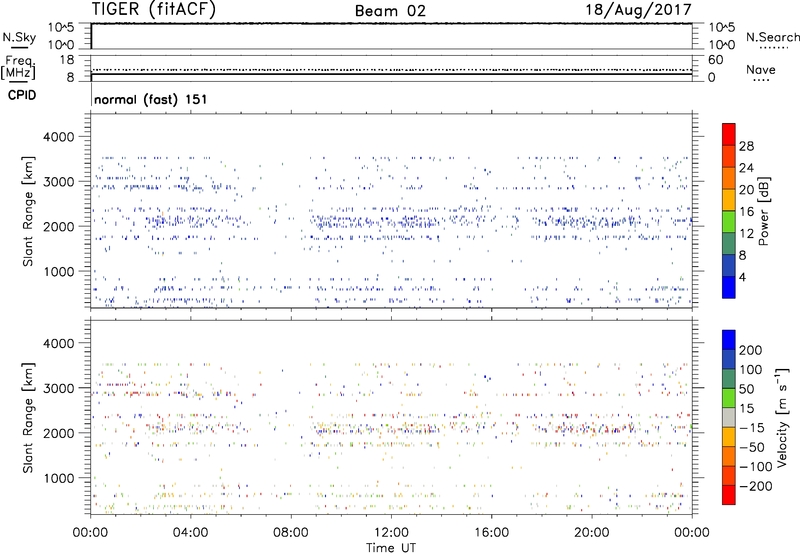The image size is (800, 554).
Task: Click the red bottom segment of Velocity colorbar
Action: click(729, 495)
